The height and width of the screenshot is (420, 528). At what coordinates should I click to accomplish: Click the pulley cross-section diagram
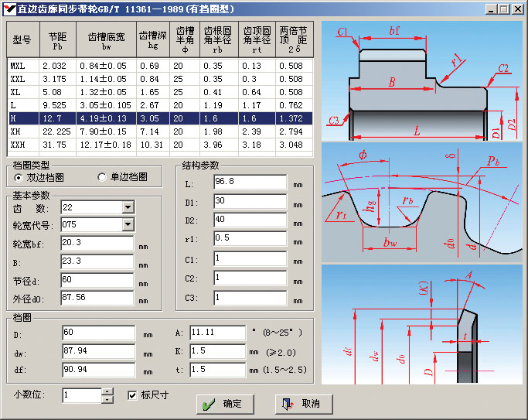coord(422,80)
